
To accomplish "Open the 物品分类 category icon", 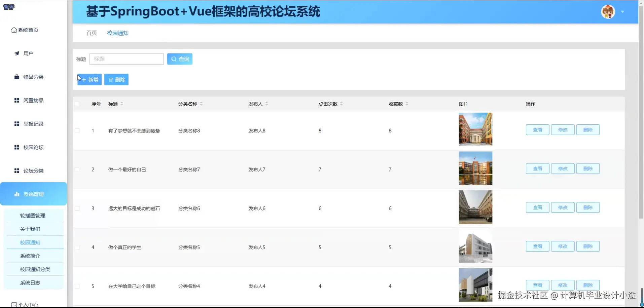I will pos(16,77).
